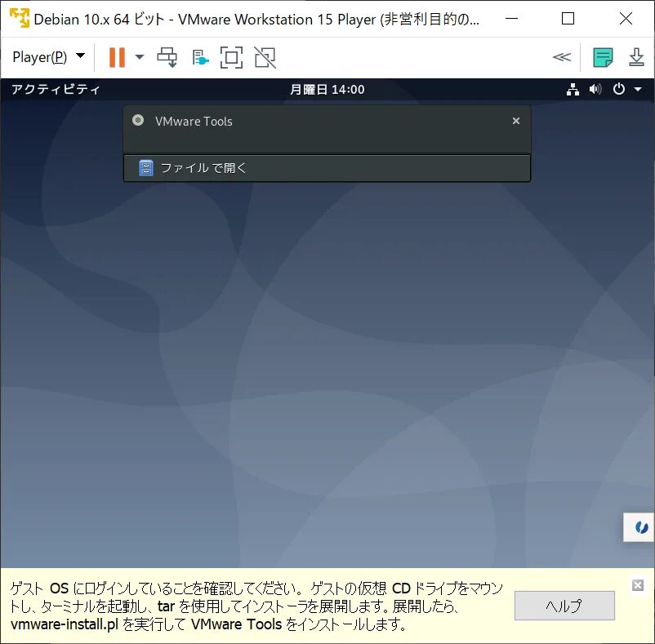Maximize the VMware Player window
Viewport: 655px width, 644px height.
point(568,18)
